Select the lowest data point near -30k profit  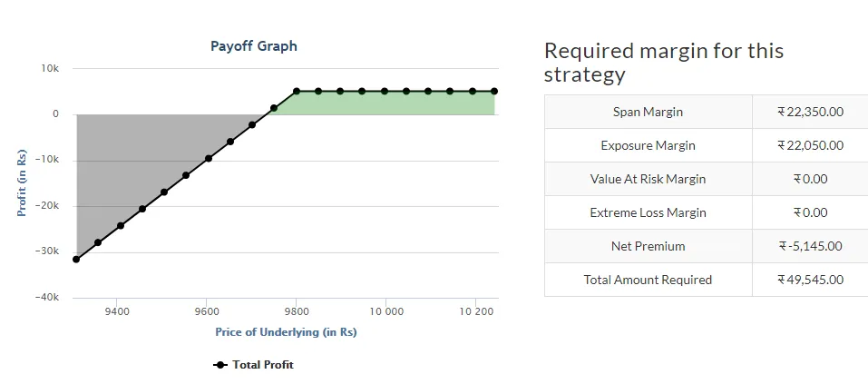tap(76, 260)
